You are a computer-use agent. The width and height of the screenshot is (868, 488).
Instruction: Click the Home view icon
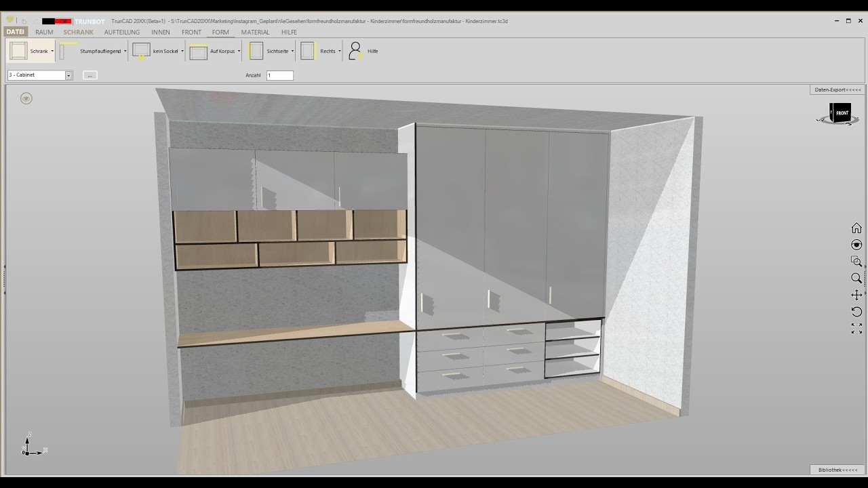(856, 228)
